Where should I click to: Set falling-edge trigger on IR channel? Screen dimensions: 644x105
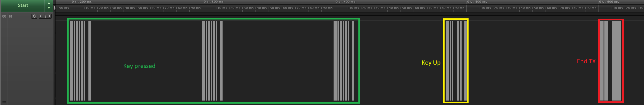pyautogui.click(x=45, y=16)
